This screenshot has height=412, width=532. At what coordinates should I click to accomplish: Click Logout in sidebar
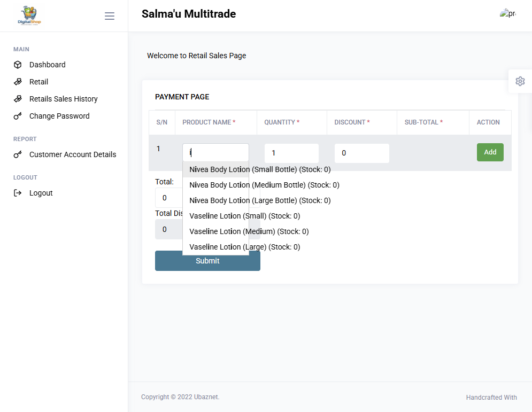point(41,193)
